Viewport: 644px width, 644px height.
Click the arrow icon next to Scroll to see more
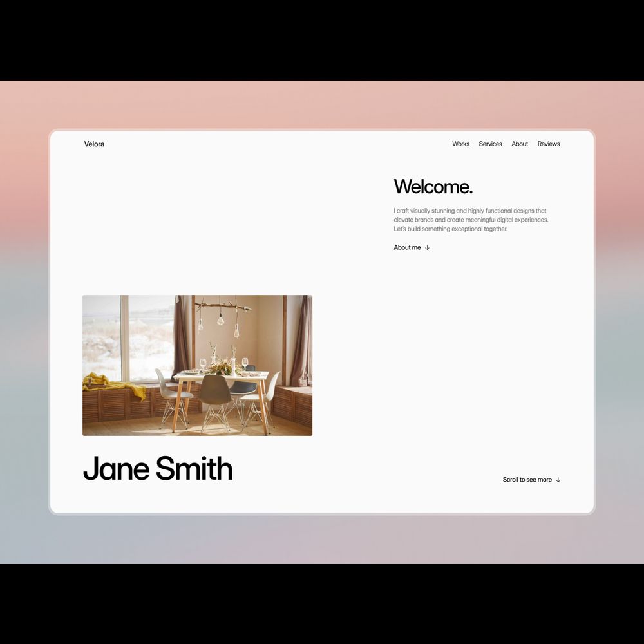point(558,480)
